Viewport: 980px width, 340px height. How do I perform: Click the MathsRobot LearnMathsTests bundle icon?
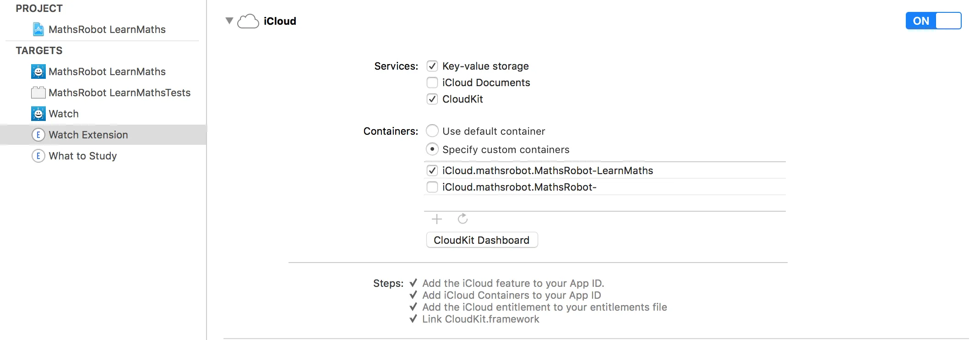point(38,93)
